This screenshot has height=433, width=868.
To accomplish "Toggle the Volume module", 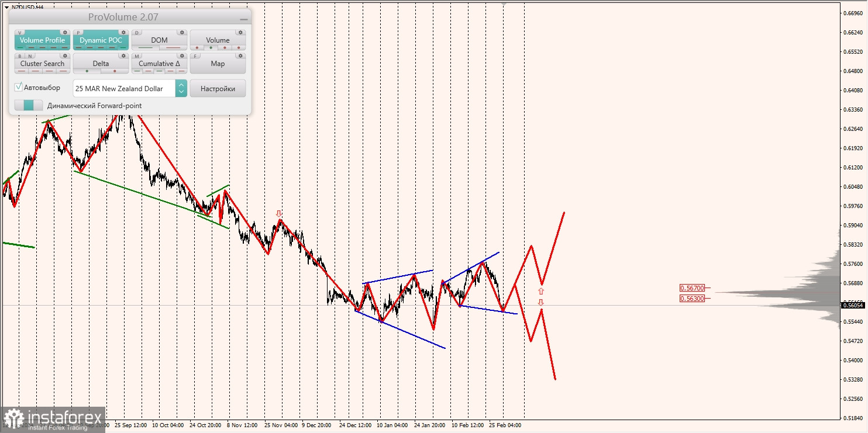I will (x=218, y=40).
